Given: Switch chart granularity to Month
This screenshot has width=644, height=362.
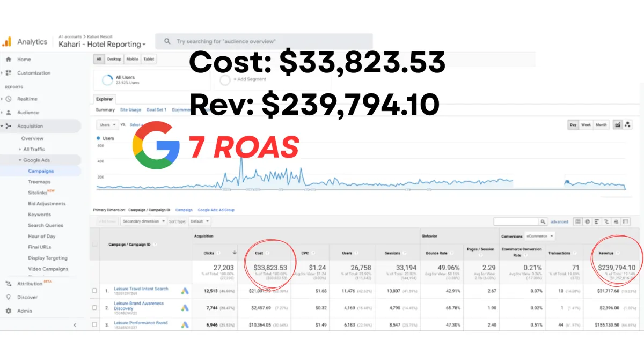Looking at the screenshot, I should 601,125.
